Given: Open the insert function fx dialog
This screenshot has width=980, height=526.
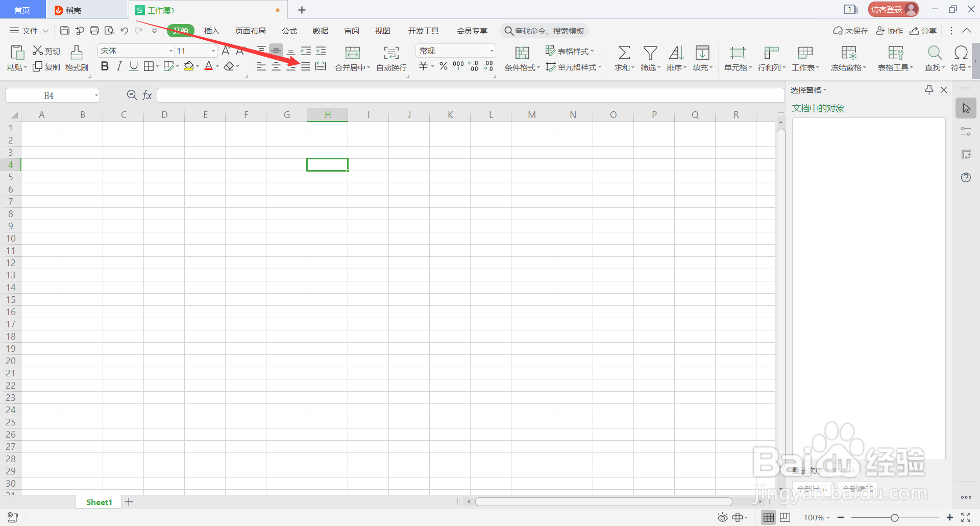Looking at the screenshot, I should click(147, 95).
